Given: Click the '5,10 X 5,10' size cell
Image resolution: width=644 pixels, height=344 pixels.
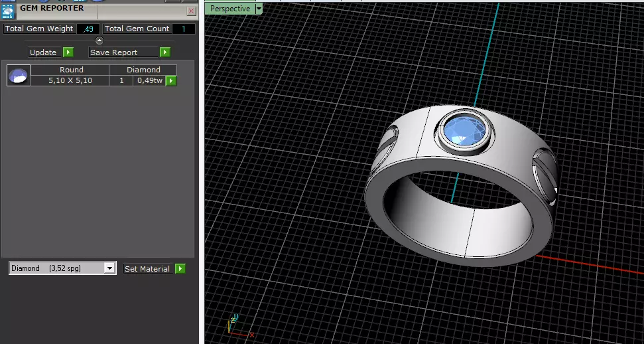Looking at the screenshot, I should click(x=70, y=80).
